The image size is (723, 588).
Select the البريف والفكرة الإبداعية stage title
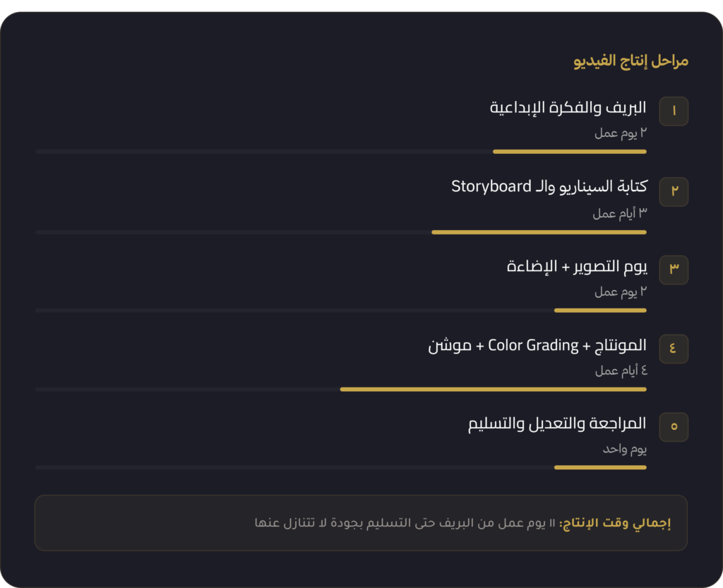(x=568, y=108)
